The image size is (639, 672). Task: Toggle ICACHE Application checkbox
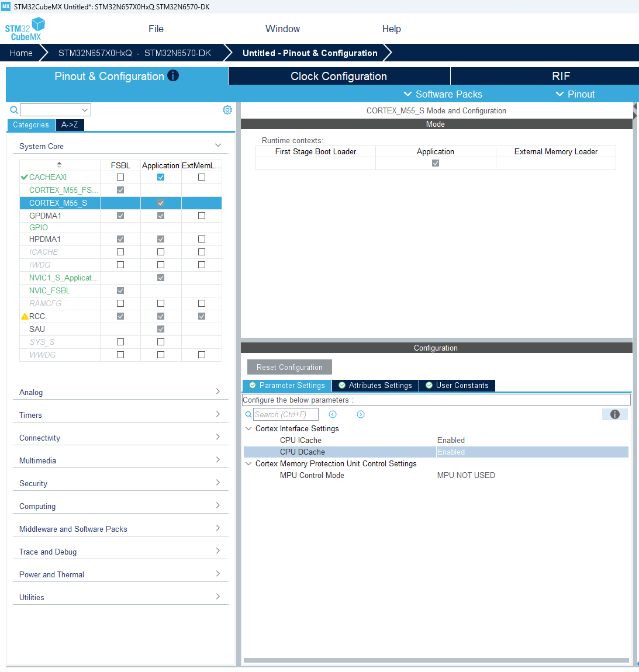pyautogui.click(x=161, y=252)
